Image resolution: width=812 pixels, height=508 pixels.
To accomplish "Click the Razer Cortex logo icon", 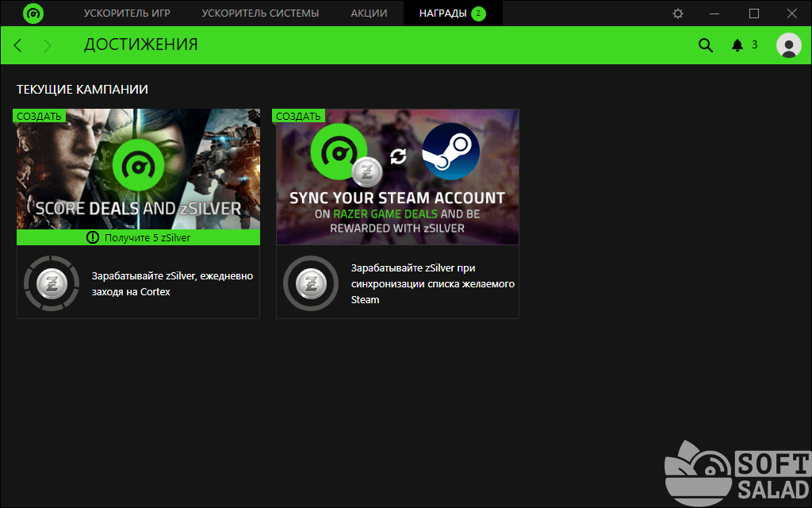I will tap(33, 13).
